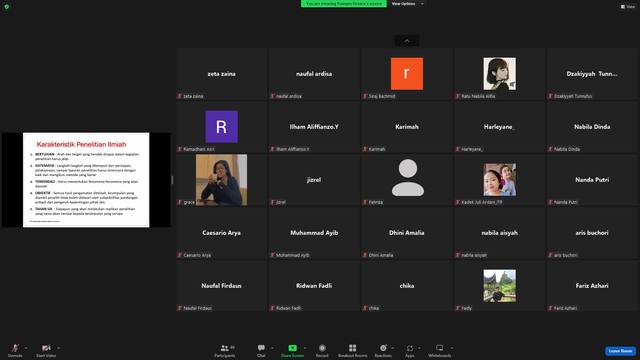Select Nabila Dinda participant tile
Screen dimensions: 640x360
point(592,127)
